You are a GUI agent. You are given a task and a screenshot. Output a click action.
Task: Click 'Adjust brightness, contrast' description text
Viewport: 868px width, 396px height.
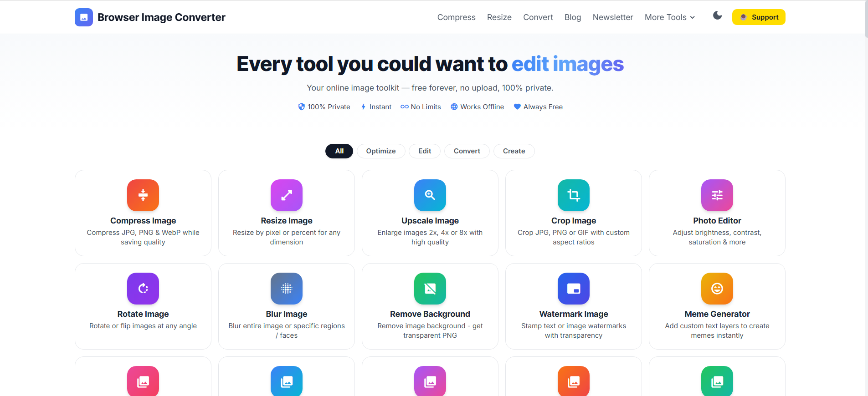[717, 237]
